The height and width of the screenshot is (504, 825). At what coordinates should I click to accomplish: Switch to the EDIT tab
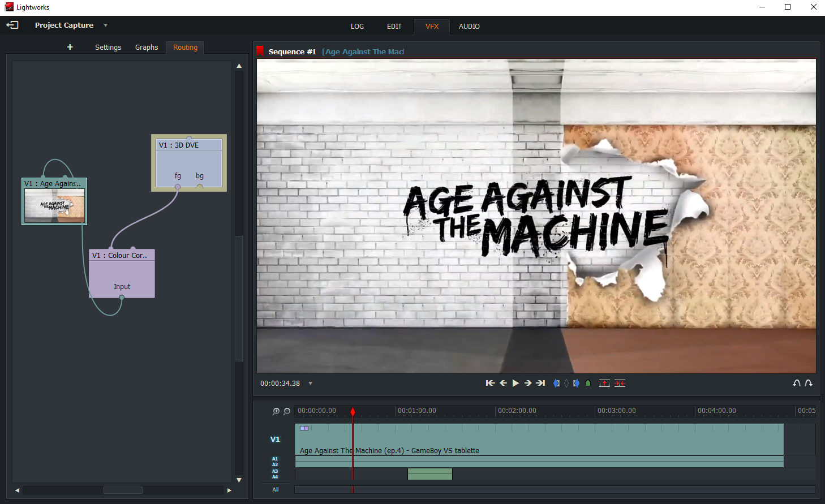tap(394, 27)
